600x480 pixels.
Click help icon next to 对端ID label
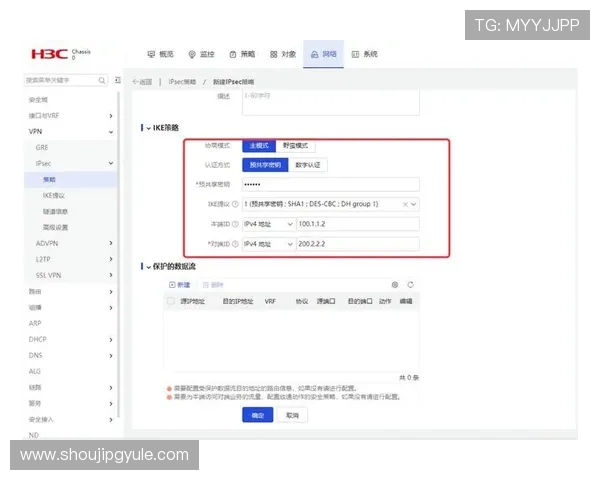coord(235,244)
